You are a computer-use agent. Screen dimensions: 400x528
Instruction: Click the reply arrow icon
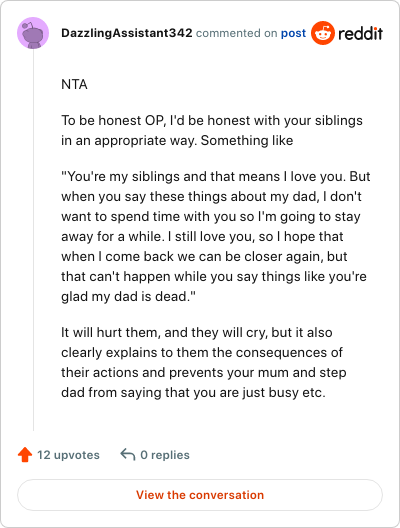(128, 454)
